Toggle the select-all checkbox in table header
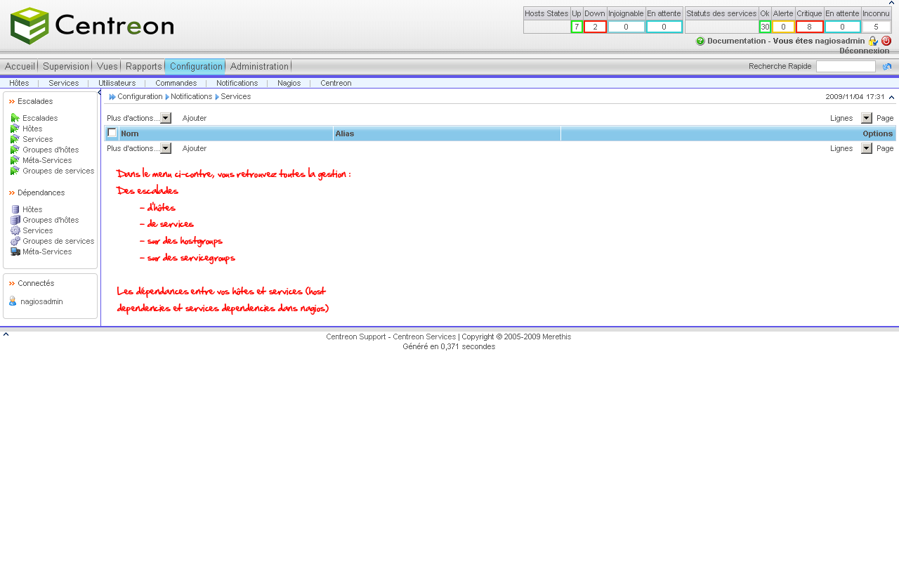Viewport: 899px width, 588px height. pyautogui.click(x=112, y=133)
